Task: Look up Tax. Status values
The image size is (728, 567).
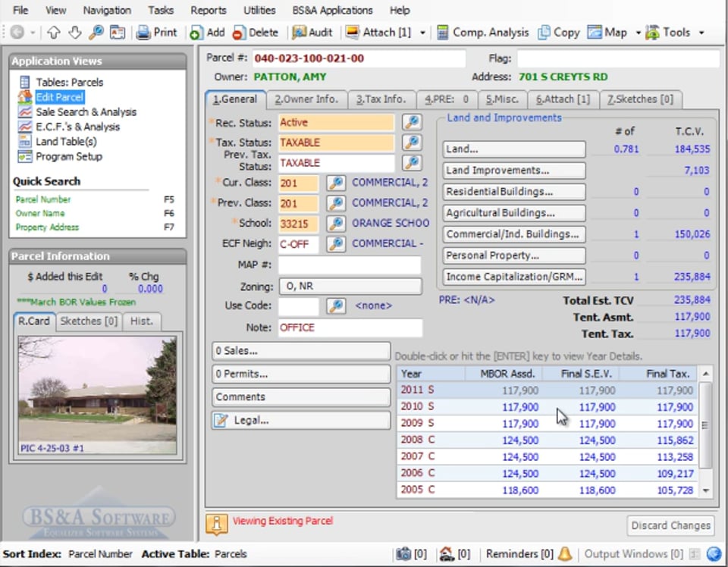Action: (x=412, y=142)
